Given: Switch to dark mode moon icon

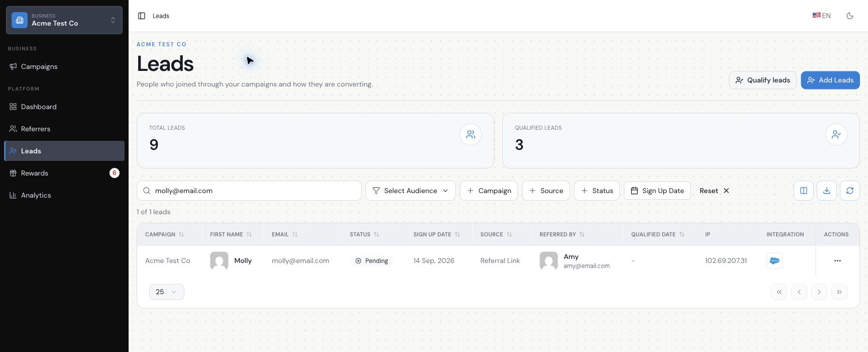Looking at the screenshot, I should [x=850, y=16].
